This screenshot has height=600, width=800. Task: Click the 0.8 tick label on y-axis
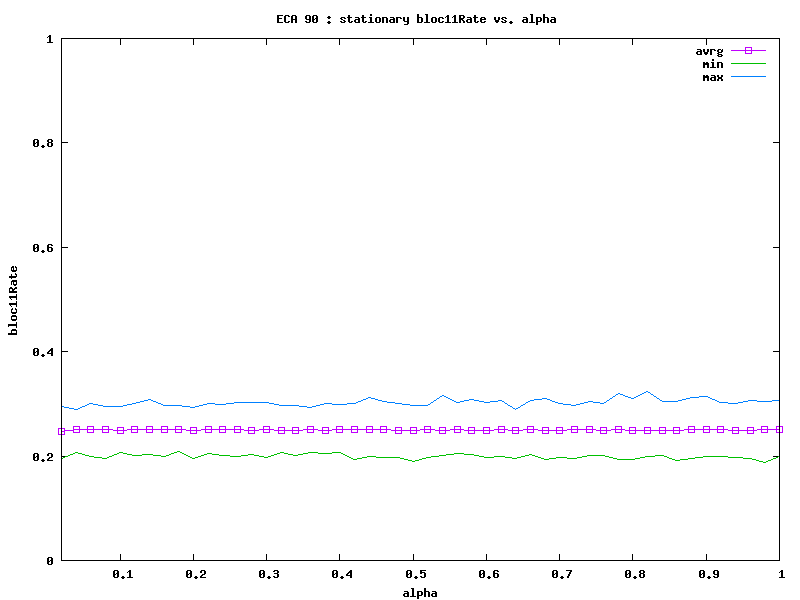click(42, 143)
